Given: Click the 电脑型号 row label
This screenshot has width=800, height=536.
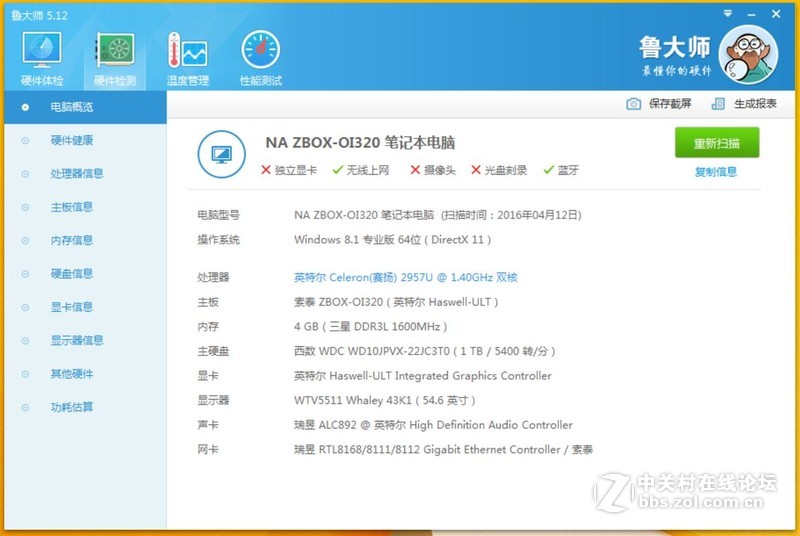Looking at the screenshot, I should click(218, 215).
